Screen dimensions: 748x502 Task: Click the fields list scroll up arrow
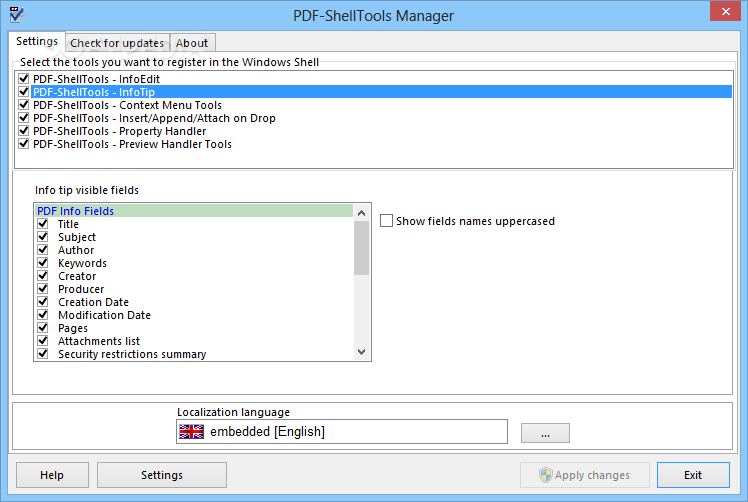coord(362,213)
